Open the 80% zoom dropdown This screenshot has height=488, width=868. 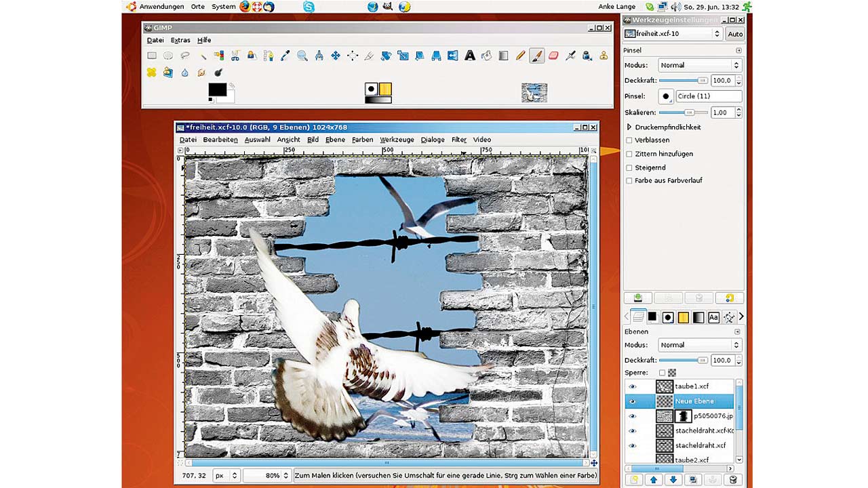(x=267, y=476)
